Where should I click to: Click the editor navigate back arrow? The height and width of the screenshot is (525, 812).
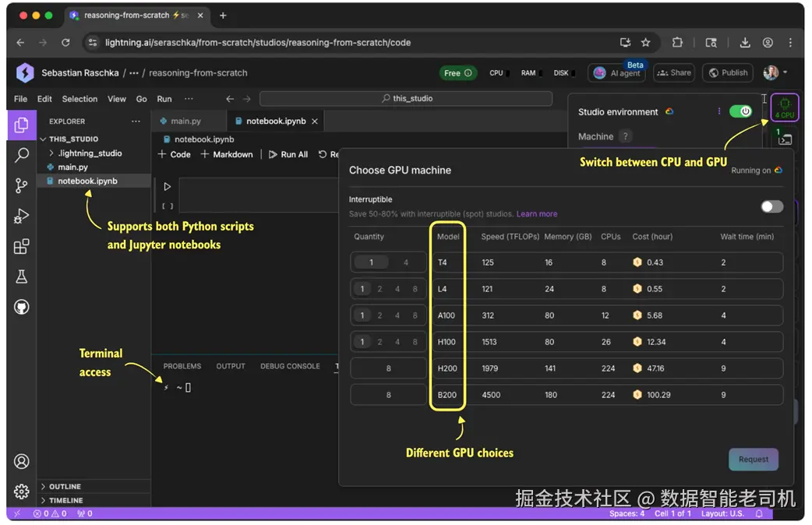(230, 98)
